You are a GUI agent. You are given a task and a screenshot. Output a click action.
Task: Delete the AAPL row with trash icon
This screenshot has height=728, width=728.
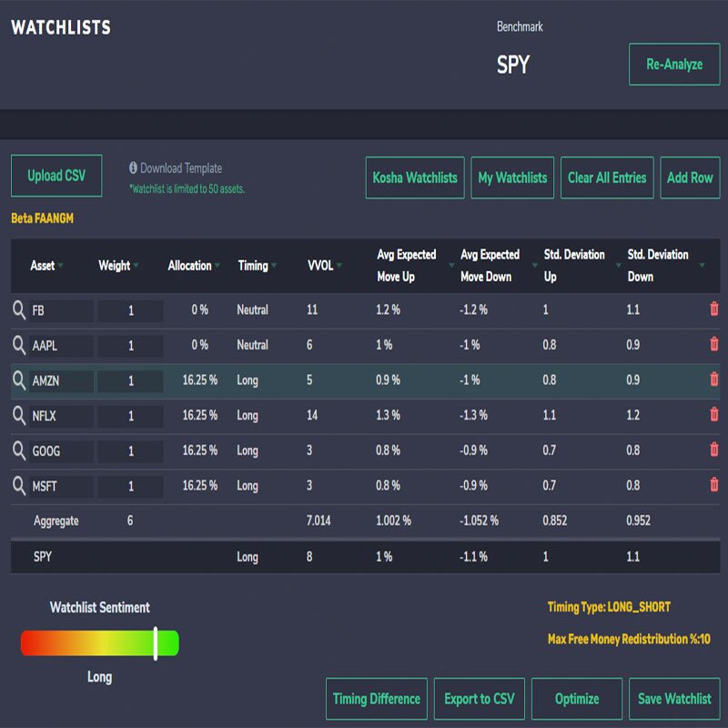(x=714, y=344)
